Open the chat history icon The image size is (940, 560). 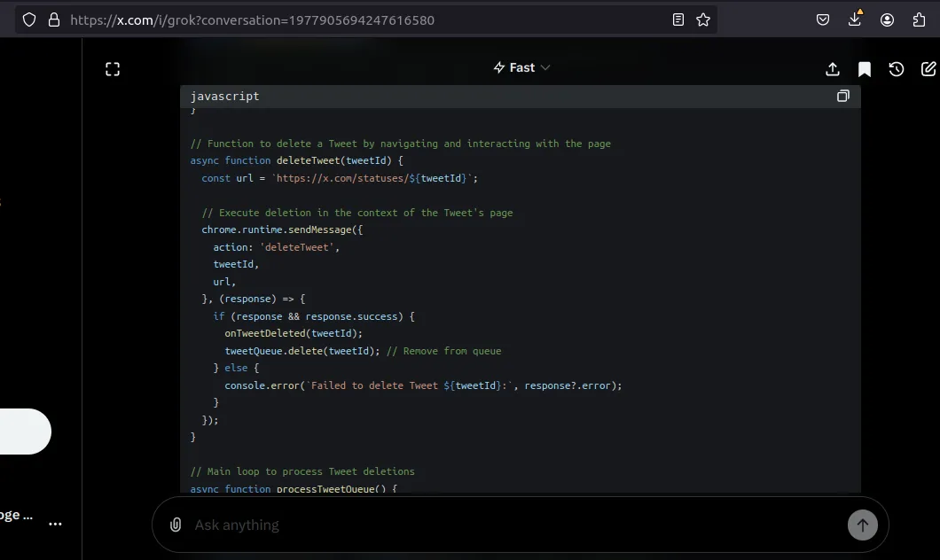897,69
